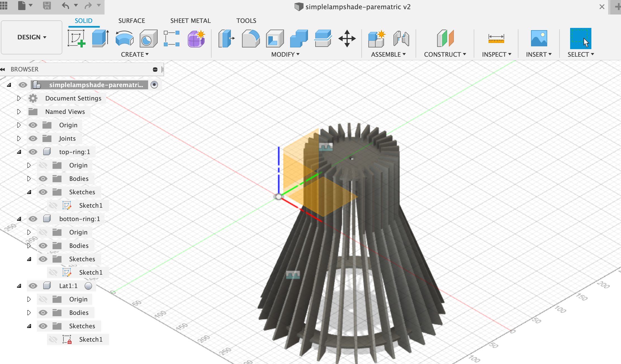Select the New Component tool

tap(377, 38)
